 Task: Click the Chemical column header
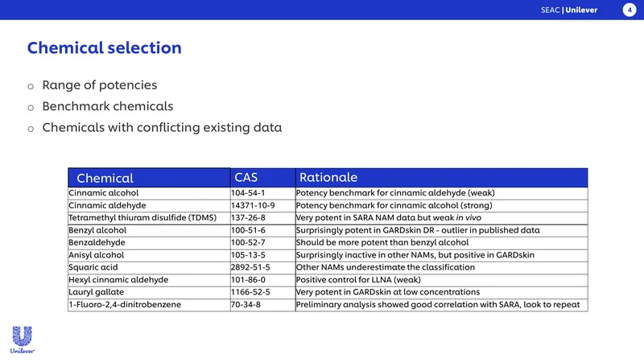[149, 178]
